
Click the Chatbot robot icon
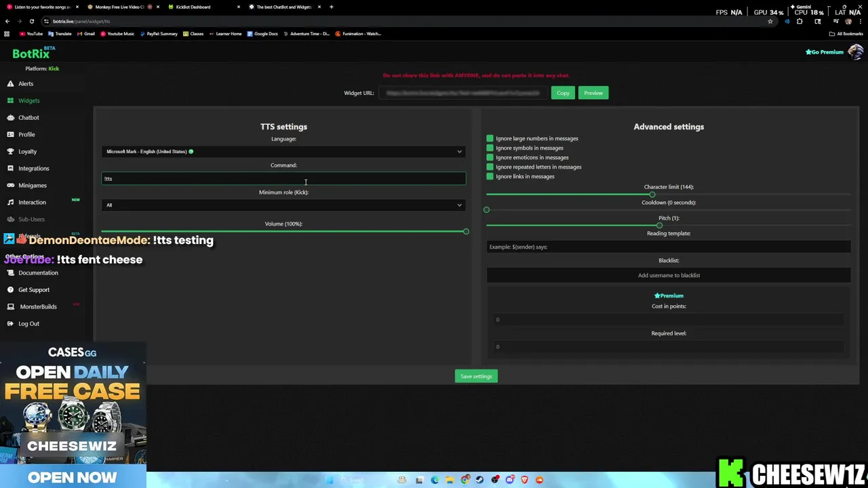point(10,118)
